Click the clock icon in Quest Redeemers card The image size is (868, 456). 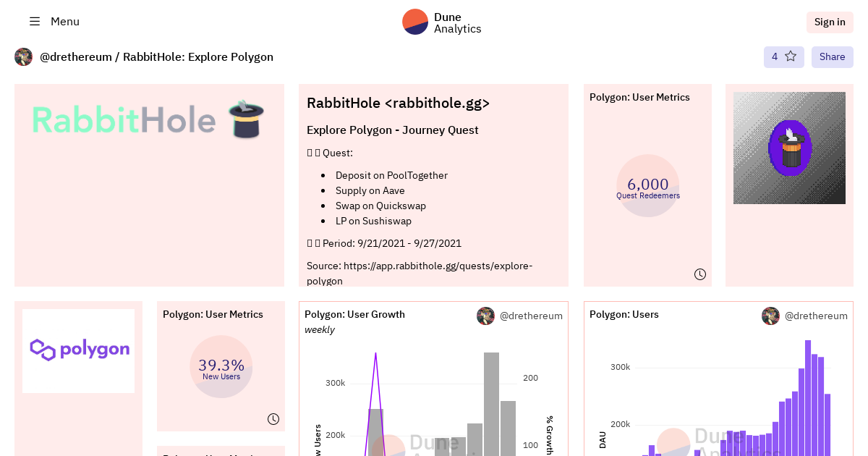[700, 274]
